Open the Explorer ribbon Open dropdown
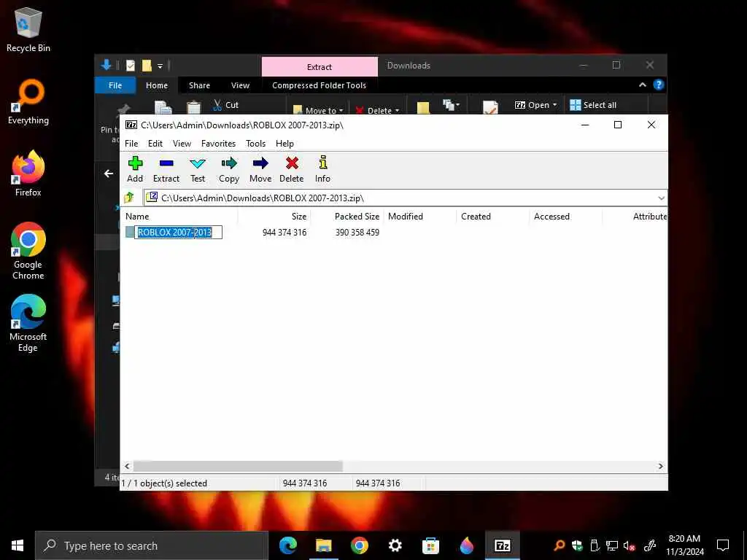The width and height of the screenshot is (747, 560). (x=535, y=105)
